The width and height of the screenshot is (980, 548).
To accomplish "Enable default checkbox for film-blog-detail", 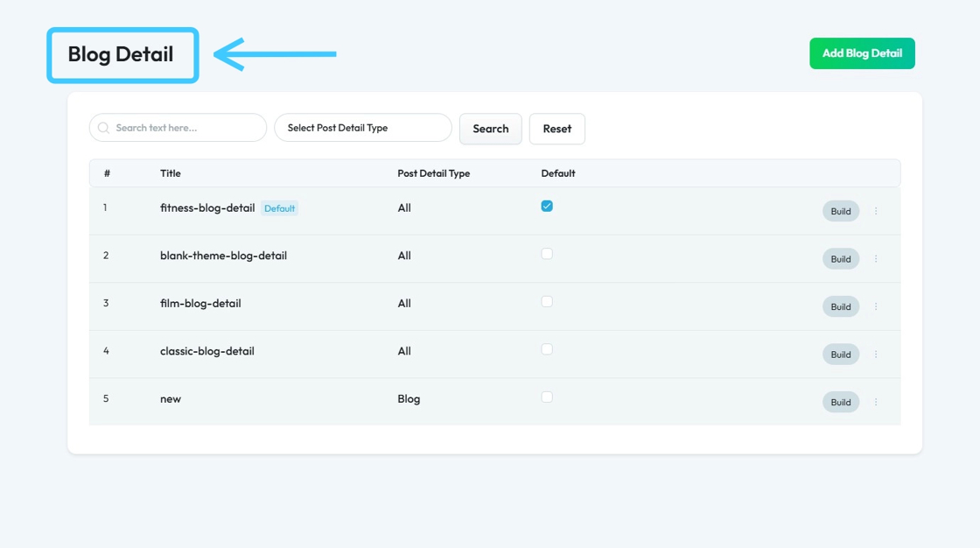I will tap(547, 301).
